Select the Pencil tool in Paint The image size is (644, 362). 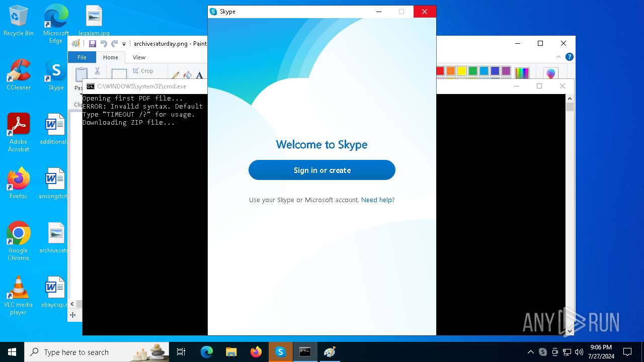[x=176, y=75]
